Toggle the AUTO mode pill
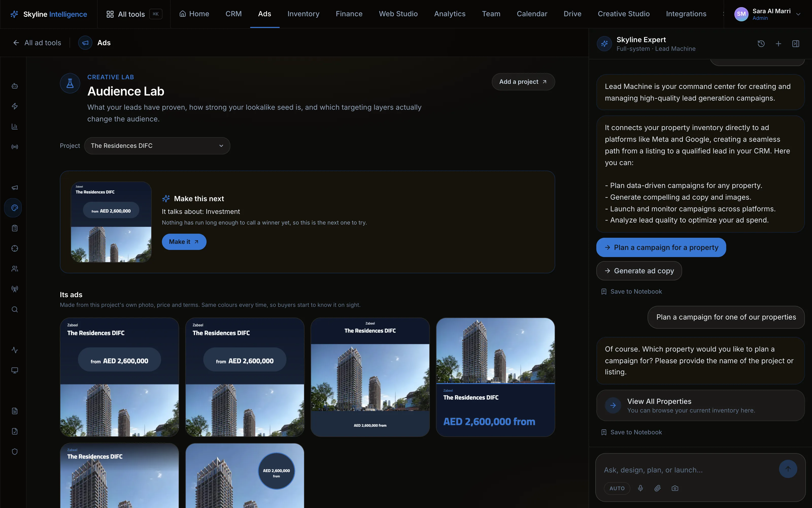The width and height of the screenshot is (812, 508). pos(617,488)
